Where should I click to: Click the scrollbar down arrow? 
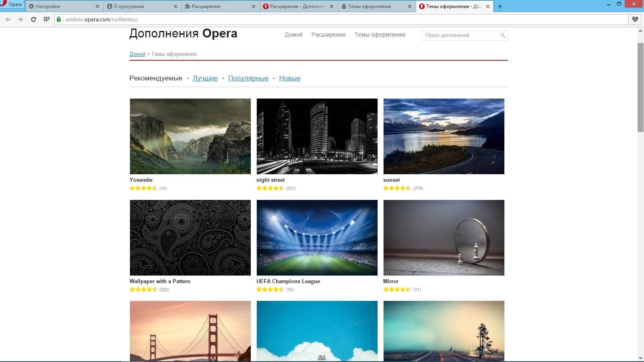click(x=640, y=358)
